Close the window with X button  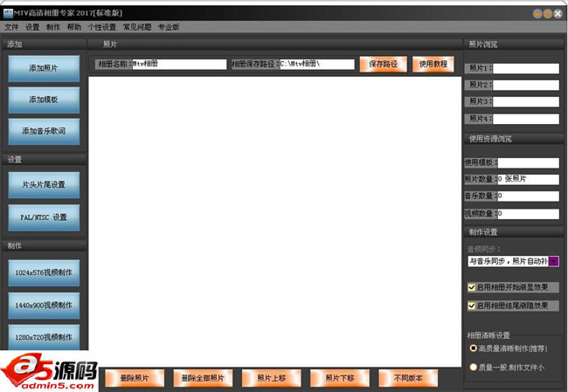click(558, 14)
